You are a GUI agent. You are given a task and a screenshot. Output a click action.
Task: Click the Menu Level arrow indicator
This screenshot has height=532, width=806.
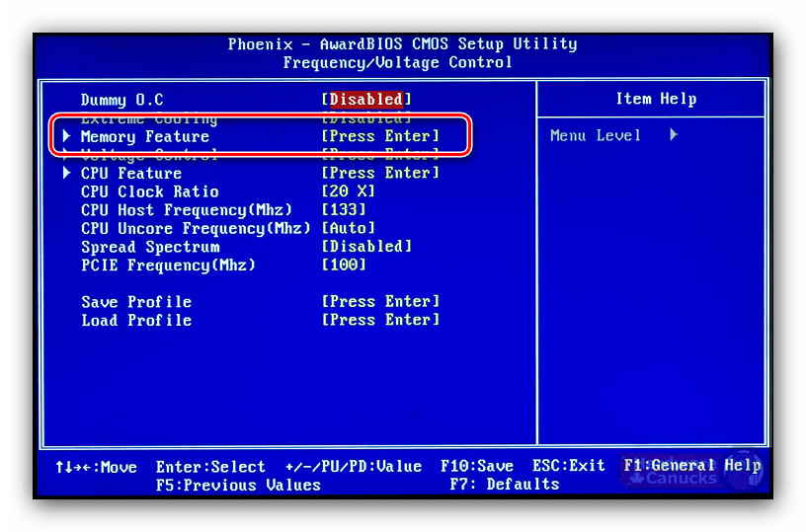[674, 135]
